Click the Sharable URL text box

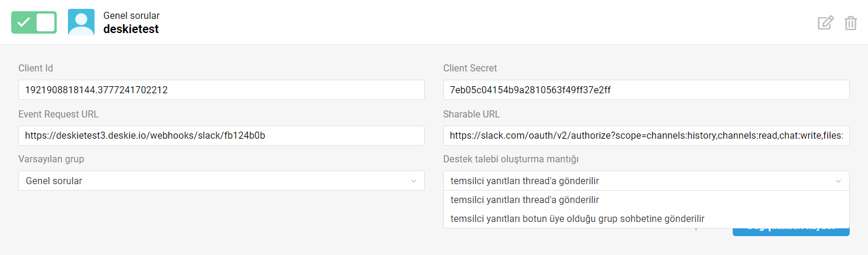coord(646,135)
